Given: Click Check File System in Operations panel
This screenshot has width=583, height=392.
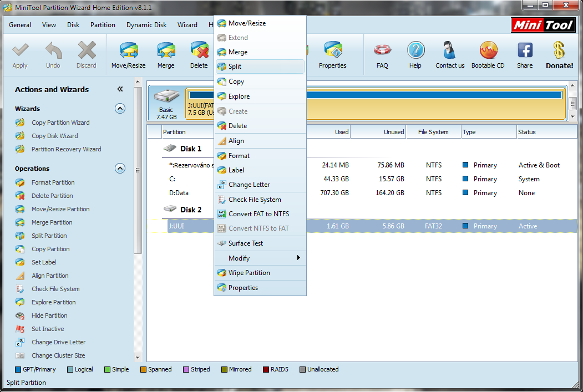Looking at the screenshot, I should pos(55,289).
